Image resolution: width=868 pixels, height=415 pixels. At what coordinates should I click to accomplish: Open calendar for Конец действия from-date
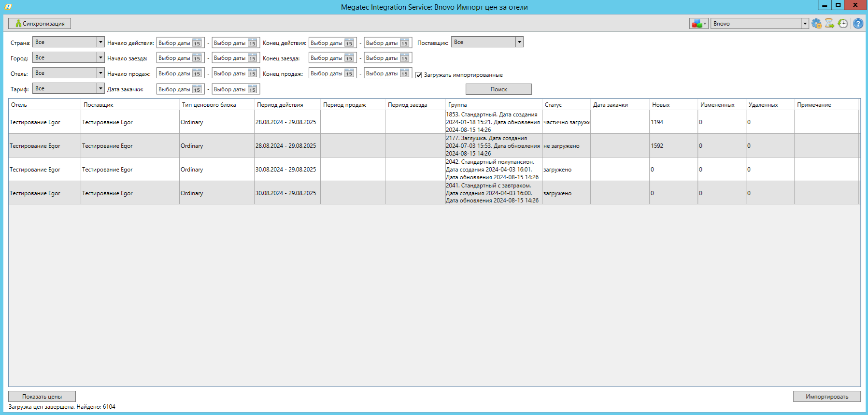(x=349, y=43)
